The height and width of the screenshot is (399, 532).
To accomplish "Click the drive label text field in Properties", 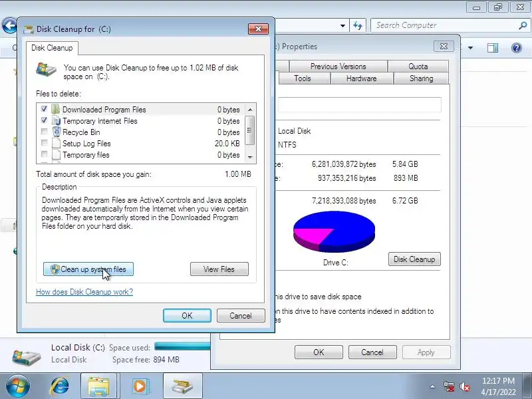I will point(359,105).
